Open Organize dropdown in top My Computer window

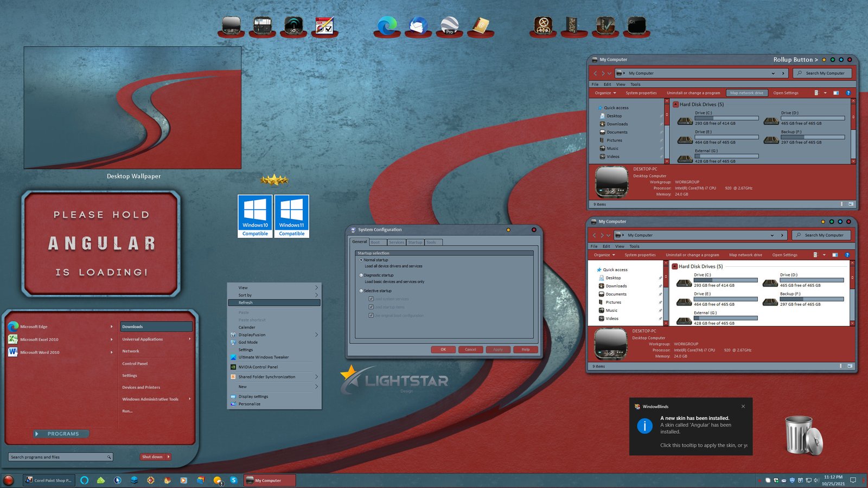coord(605,93)
